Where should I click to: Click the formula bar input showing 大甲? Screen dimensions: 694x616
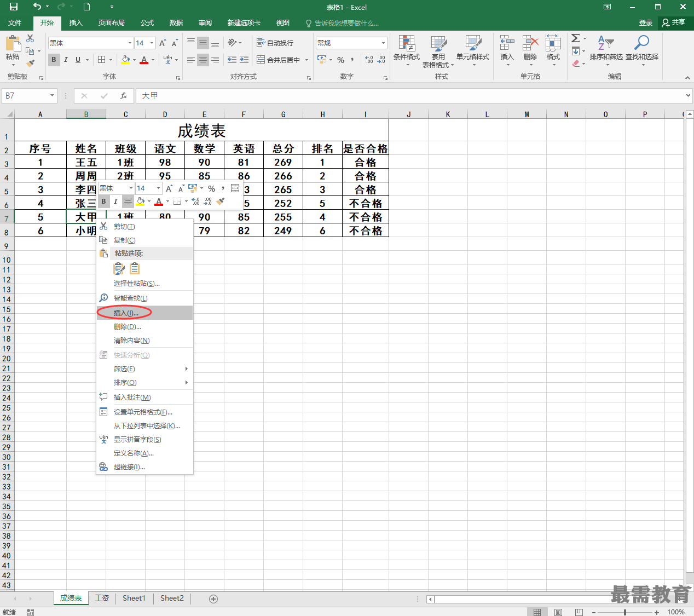click(x=410, y=96)
